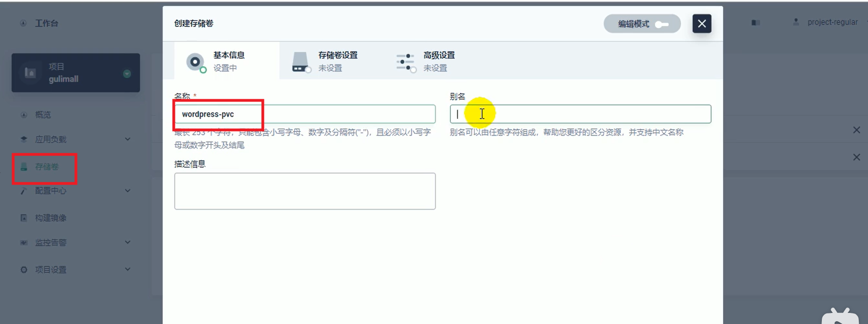Focus the 描述信息 text area
868x324 pixels.
click(305, 191)
